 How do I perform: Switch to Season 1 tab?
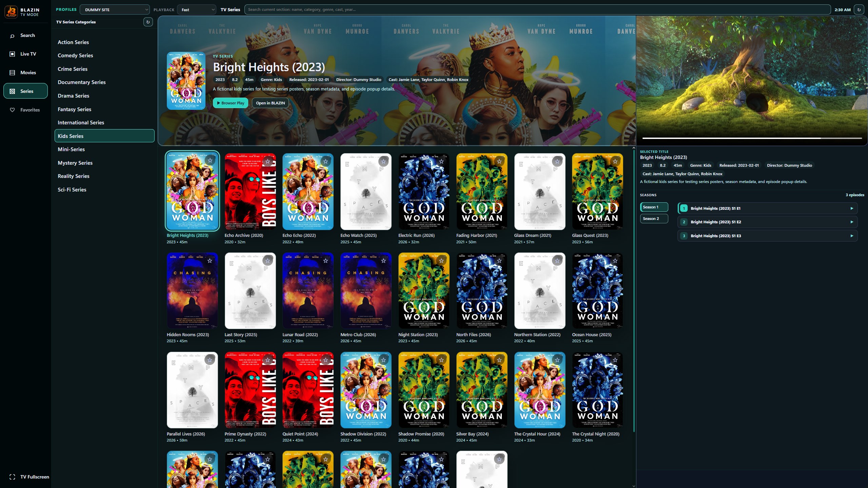pos(654,207)
